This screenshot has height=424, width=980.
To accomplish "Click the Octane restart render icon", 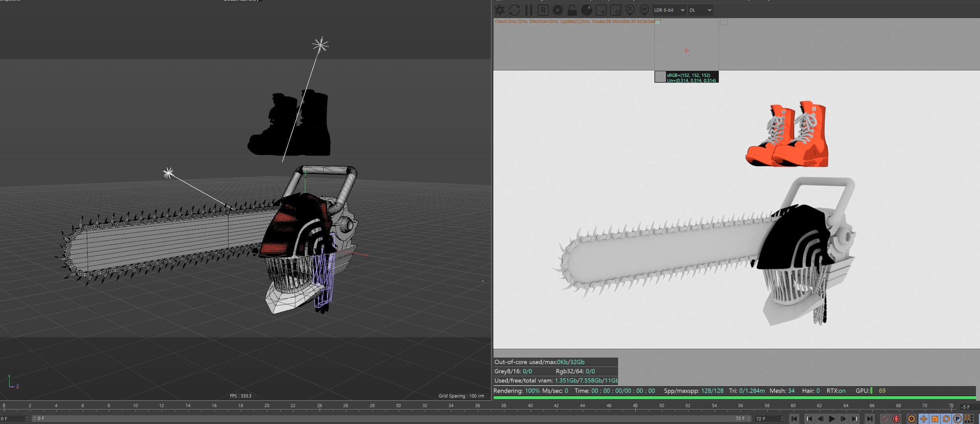I will tap(514, 10).
